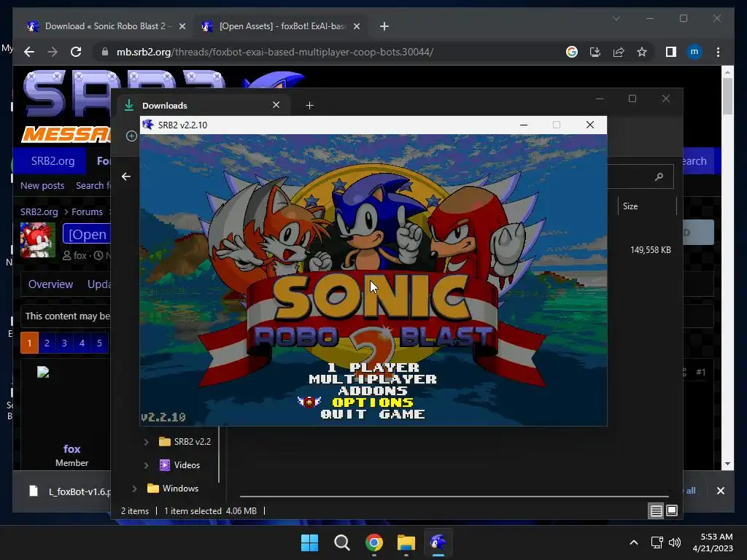
Task: Open clock showing 5:53 AM
Action: pyautogui.click(x=713, y=542)
